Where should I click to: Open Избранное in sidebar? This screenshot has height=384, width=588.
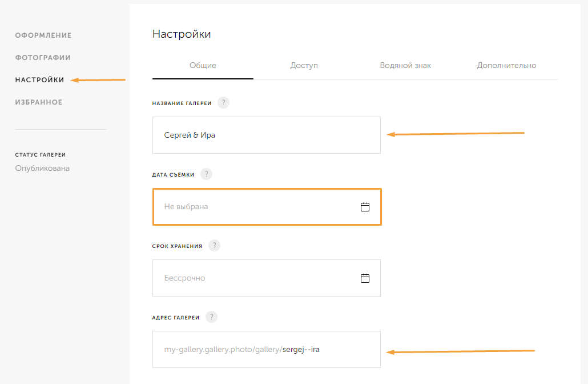39,102
